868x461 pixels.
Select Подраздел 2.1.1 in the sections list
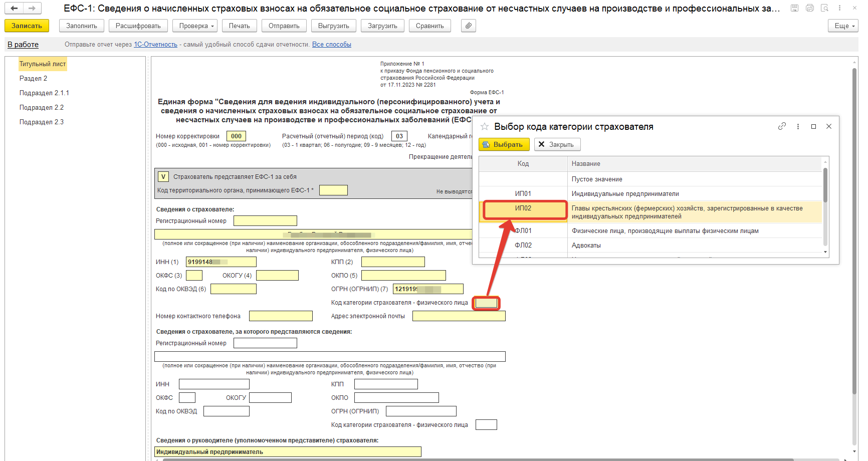44,93
